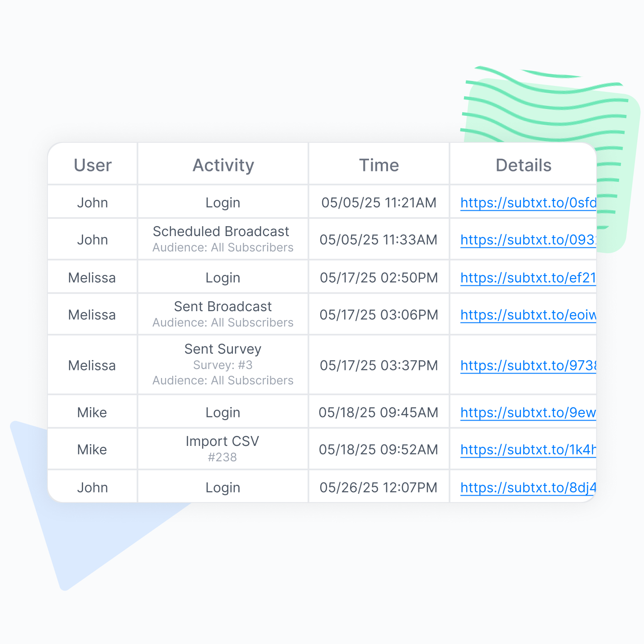This screenshot has height=644, width=644.
Task: Click the Time column header
Action: coord(379,166)
